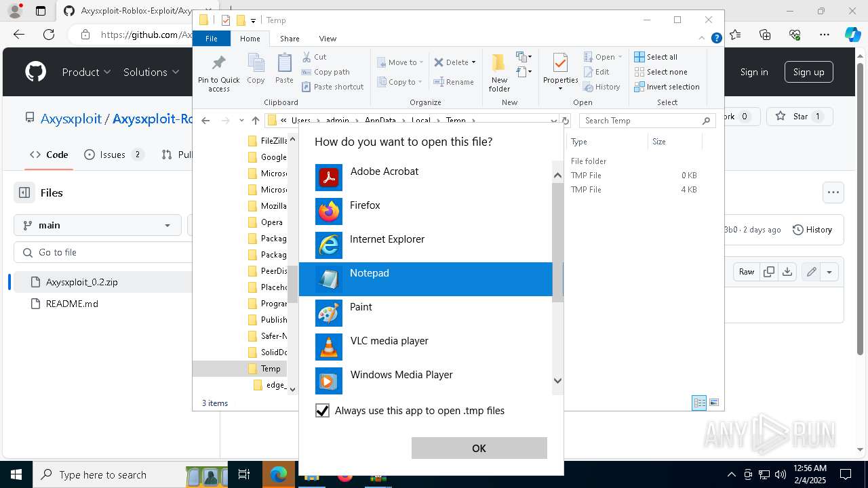Switch to the View ribbon tab
868x488 pixels.
pyautogui.click(x=328, y=39)
